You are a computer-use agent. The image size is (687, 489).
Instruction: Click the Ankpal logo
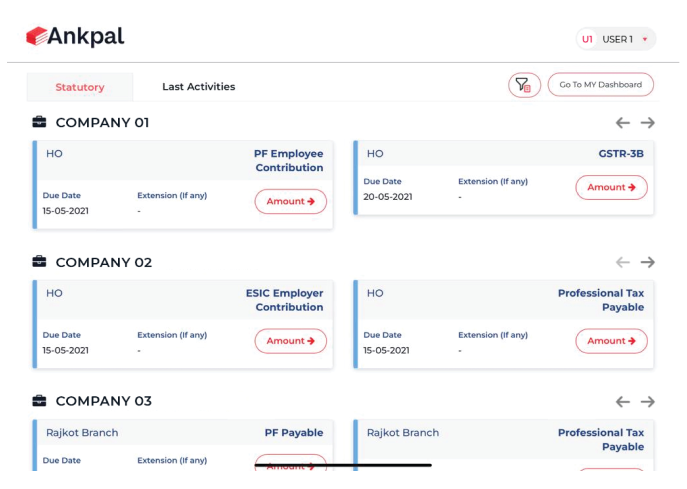[75, 36]
